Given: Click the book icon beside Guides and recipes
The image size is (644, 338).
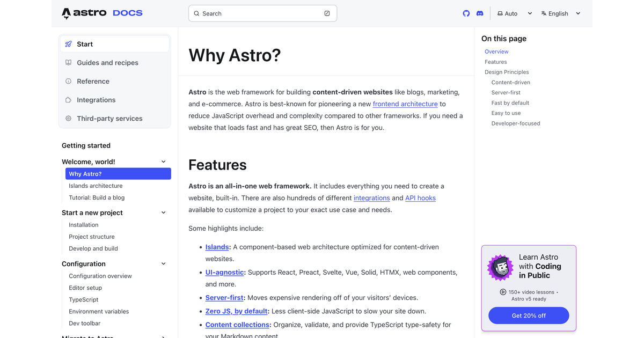Looking at the screenshot, I should (x=68, y=63).
